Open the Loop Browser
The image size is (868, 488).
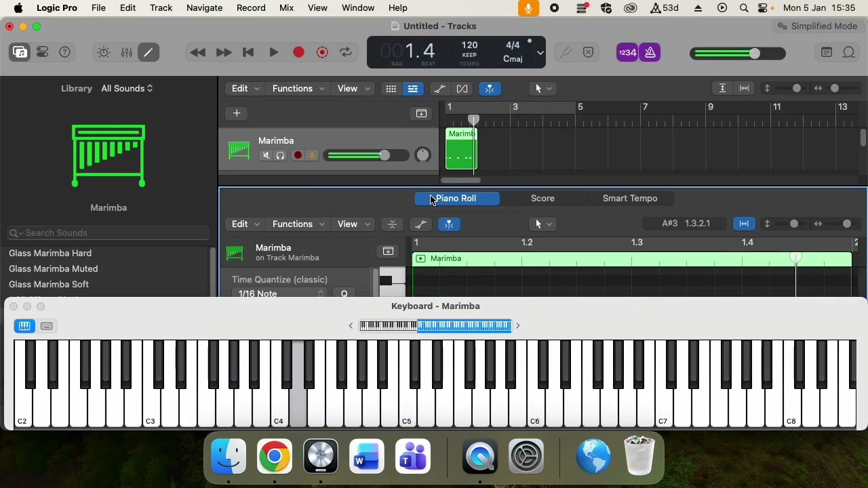point(849,52)
